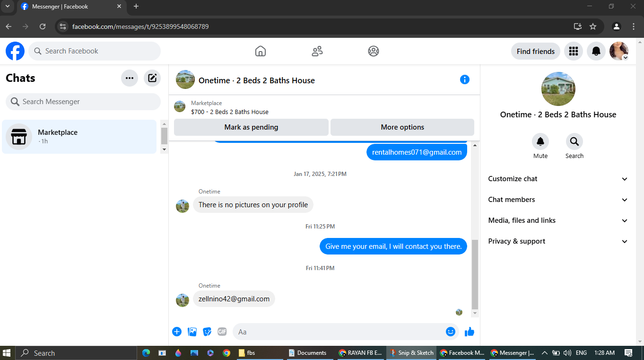644x360 pixels.
Task: Open the Windows notification center icon
Action: point(628,353)
